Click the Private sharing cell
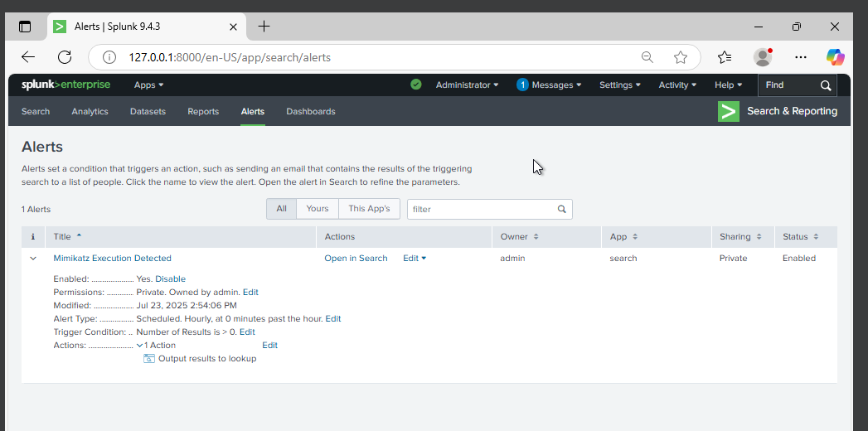 733,259
